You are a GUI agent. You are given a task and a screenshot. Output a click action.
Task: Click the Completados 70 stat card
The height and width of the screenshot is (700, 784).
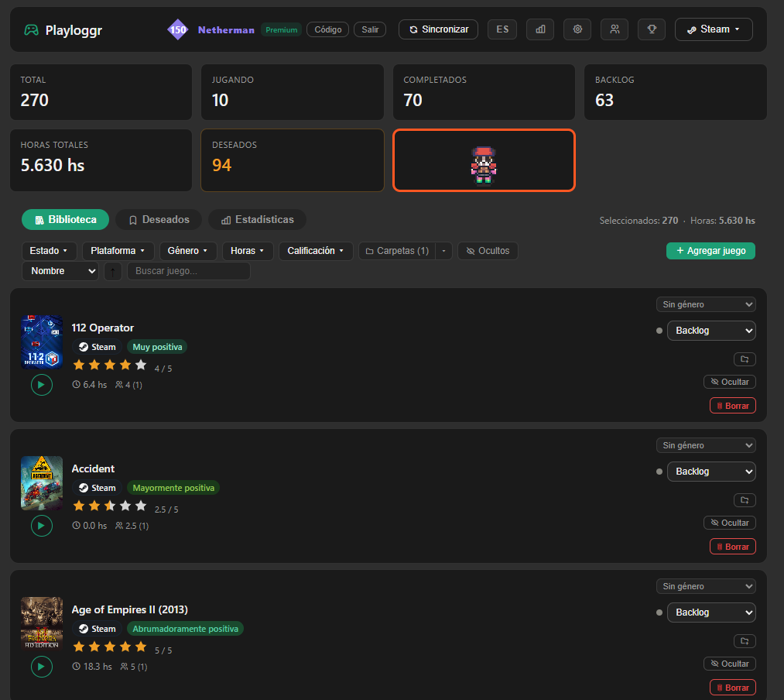tap(484, 92)
